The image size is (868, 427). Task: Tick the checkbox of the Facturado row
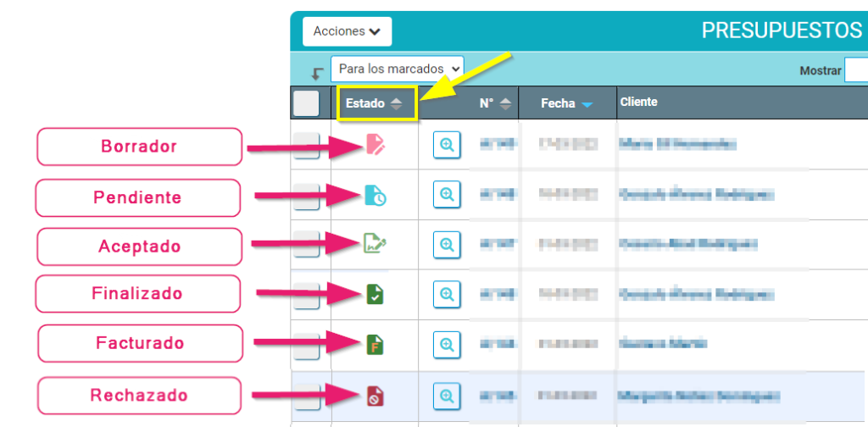[306, 347]
